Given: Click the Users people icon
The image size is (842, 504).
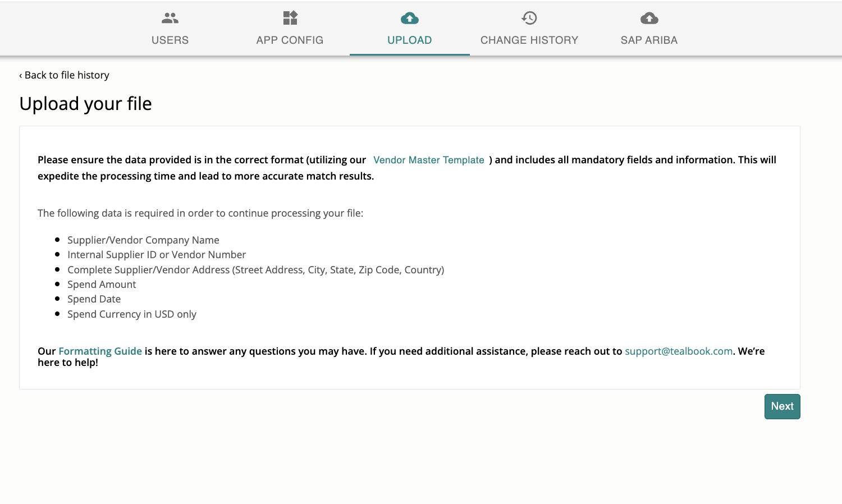Looking at the screenshot, I should click(170, 19).
